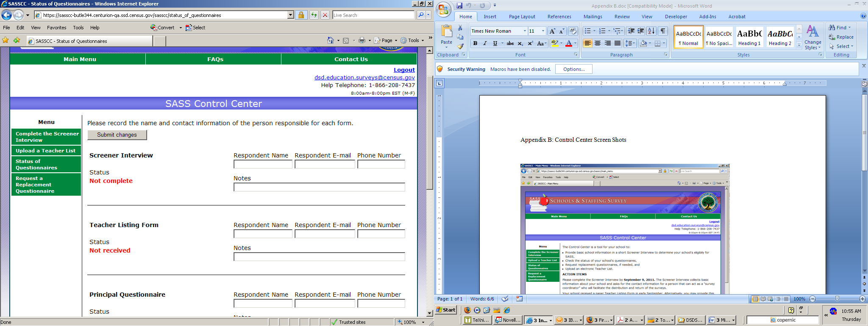Click the Clear Formatting icon

(573, 31)
